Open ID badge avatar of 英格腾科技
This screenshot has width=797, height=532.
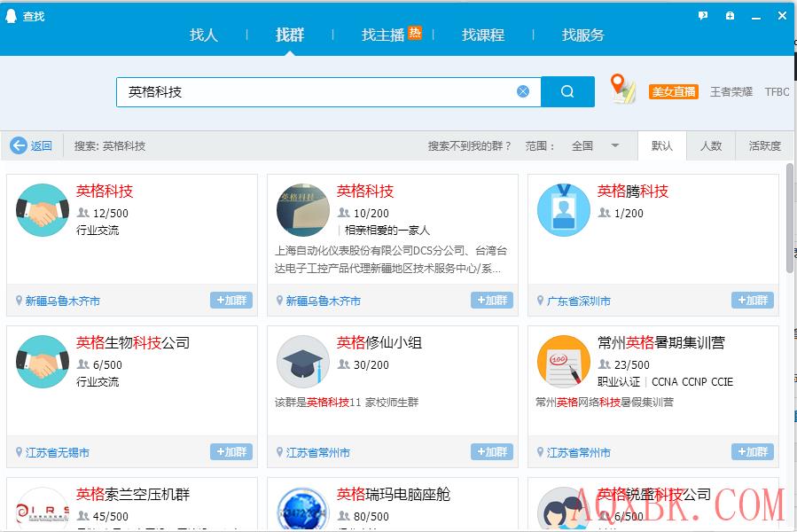pyautogui.click(x=564, y=210)
